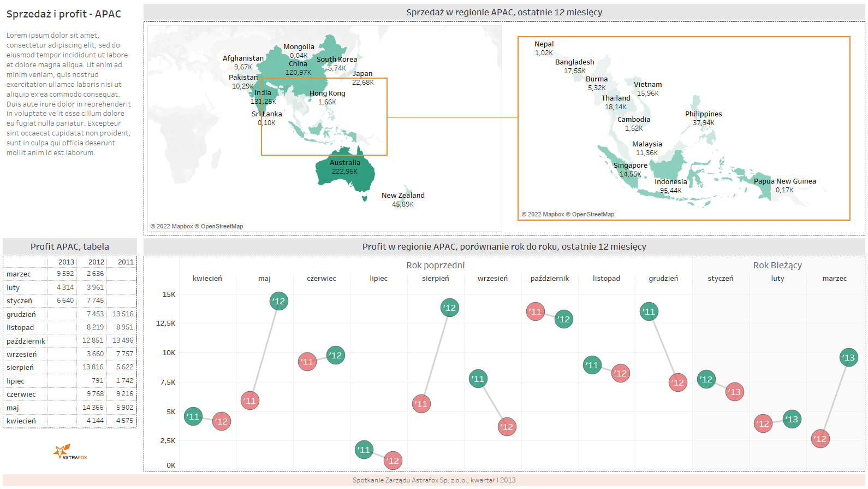Click the październik row label in table
This screenshot has height=489, width=868.
pos(26,341)
